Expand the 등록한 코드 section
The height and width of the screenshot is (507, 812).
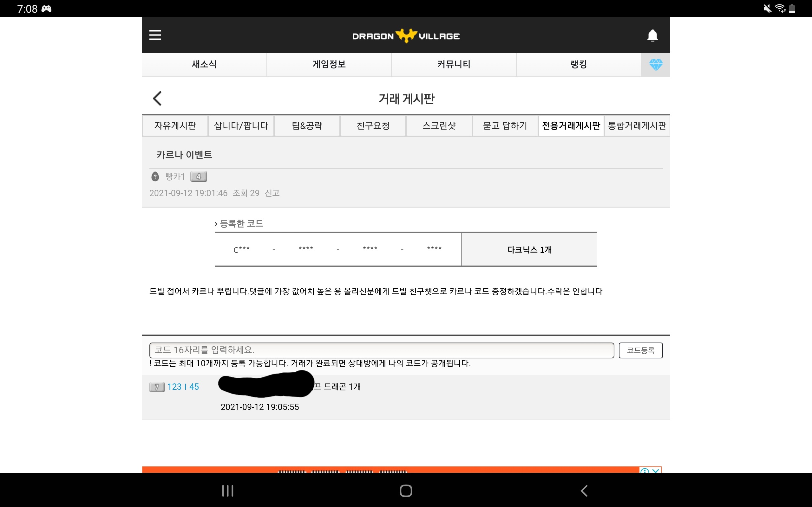239,224
